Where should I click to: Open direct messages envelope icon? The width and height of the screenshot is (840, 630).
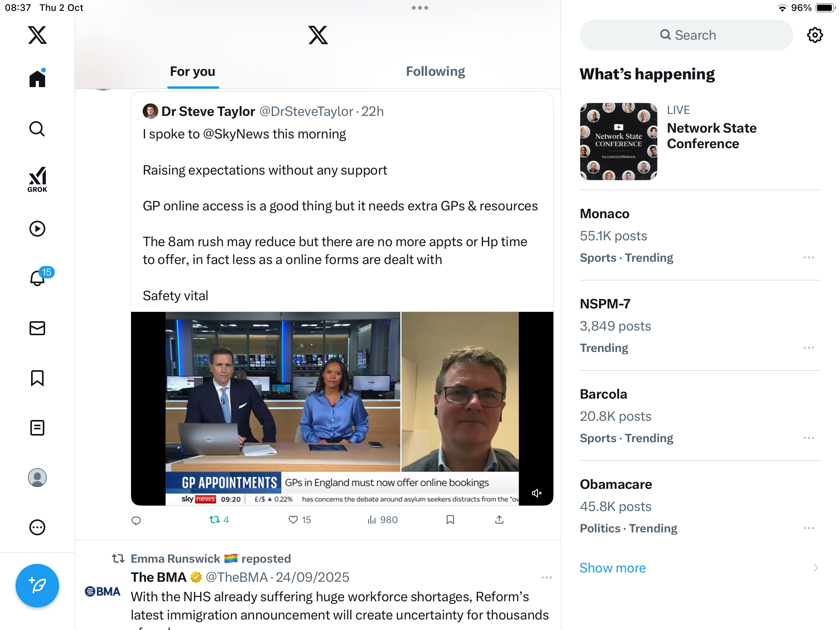click(37, 328)
